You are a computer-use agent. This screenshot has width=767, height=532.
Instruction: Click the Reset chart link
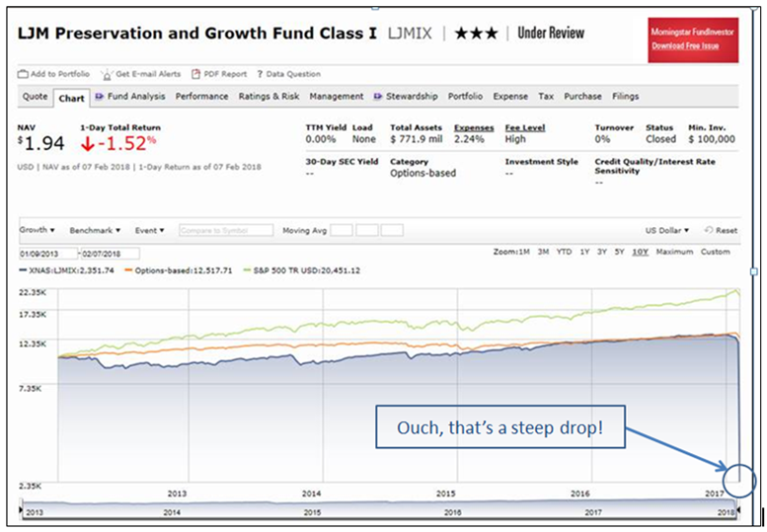pos(726,230)
